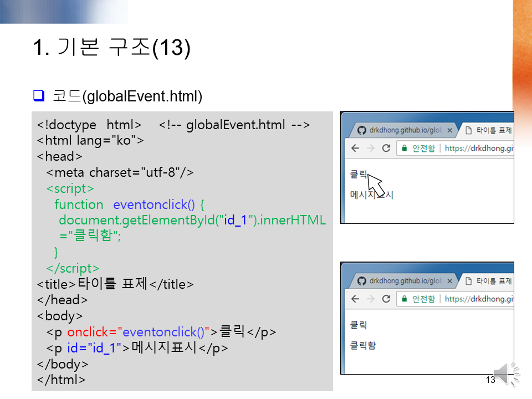Click page icon of 타이틀 표제 tab, lower browser

(x=469, y=281)
